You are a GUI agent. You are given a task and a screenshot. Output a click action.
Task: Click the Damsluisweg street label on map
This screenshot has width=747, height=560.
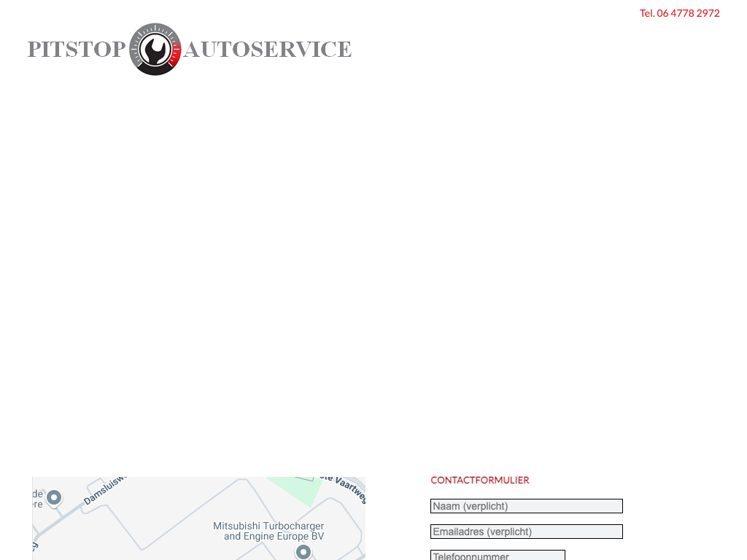click(x=104, y=491)
